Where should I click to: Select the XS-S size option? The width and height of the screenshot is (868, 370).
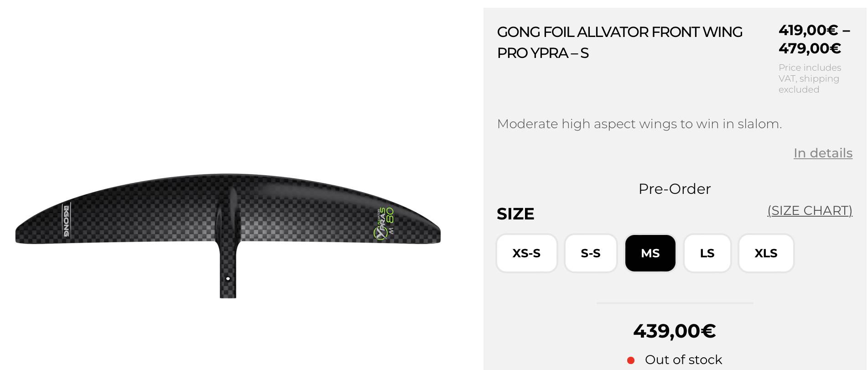pyautogui.click(x=526, y=253)
